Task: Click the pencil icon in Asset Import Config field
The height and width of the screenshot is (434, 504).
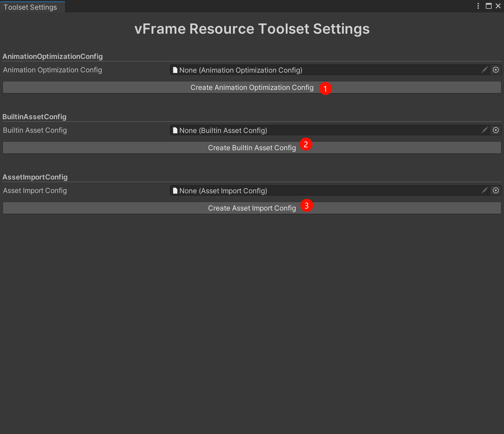Action: tap(485, 190)
